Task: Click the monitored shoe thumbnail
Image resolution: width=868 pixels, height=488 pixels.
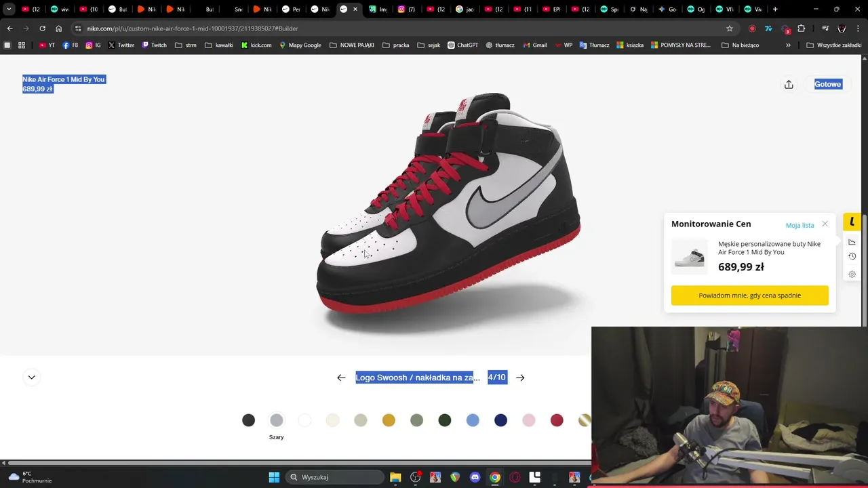Action: pyautogui.click(x=689, y=257)
